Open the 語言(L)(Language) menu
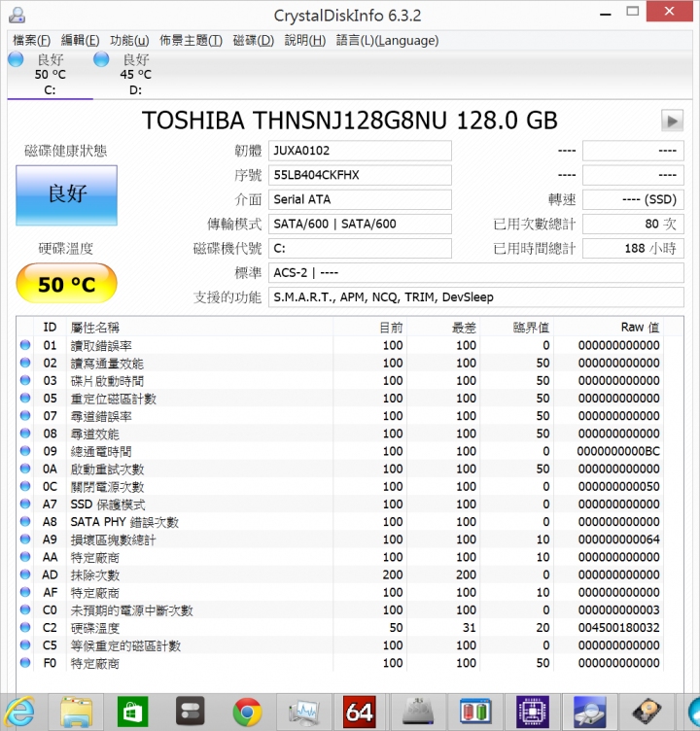 pos(387,41)
